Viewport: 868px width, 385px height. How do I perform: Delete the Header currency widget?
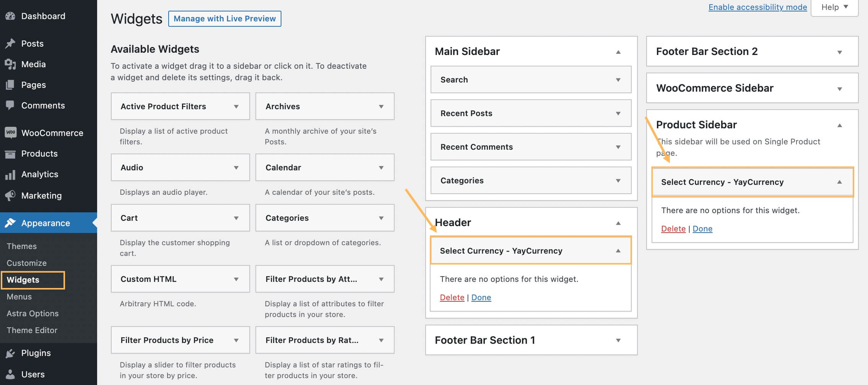pyautogui.click(x=452, y=298)
